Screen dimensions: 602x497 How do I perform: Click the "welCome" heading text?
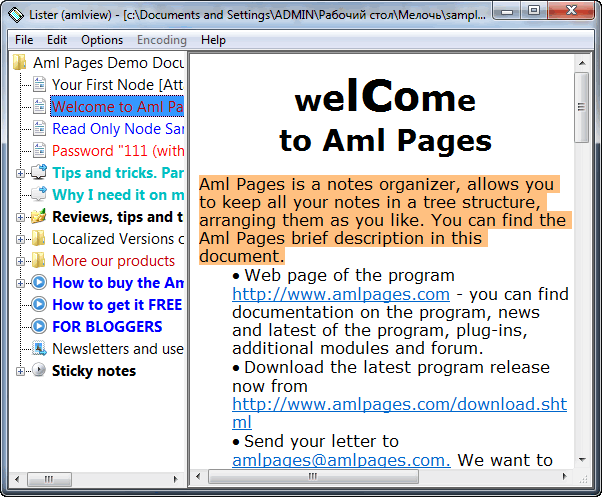[385, 97]
